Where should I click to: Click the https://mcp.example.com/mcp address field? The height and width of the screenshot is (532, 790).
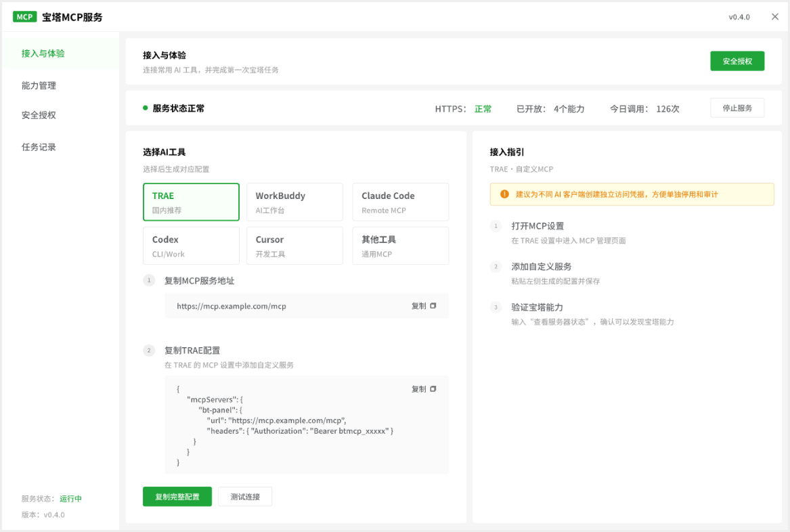(x=307, y=306)
